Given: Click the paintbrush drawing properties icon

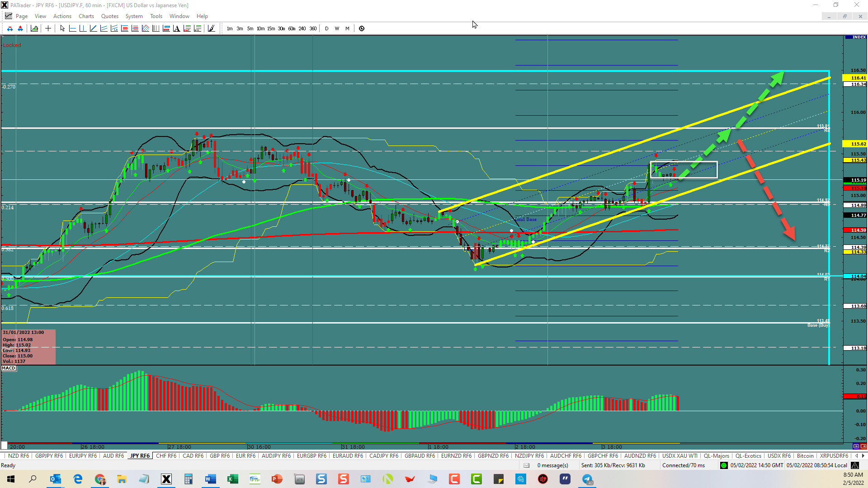Looking at the screenshot, I should tap(211, 28).
